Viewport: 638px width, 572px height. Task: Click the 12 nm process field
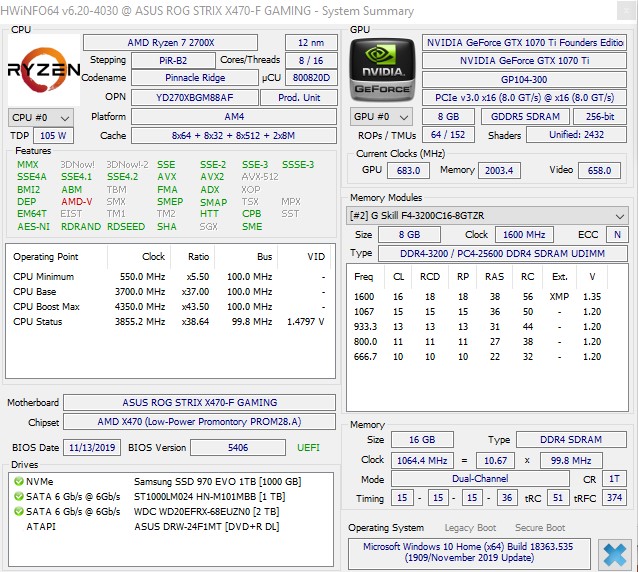[x=311, y=42]
